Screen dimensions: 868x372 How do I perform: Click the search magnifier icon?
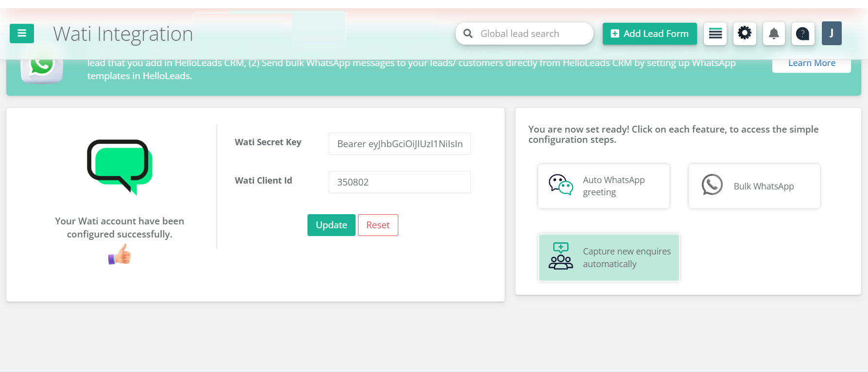[468, 34]
